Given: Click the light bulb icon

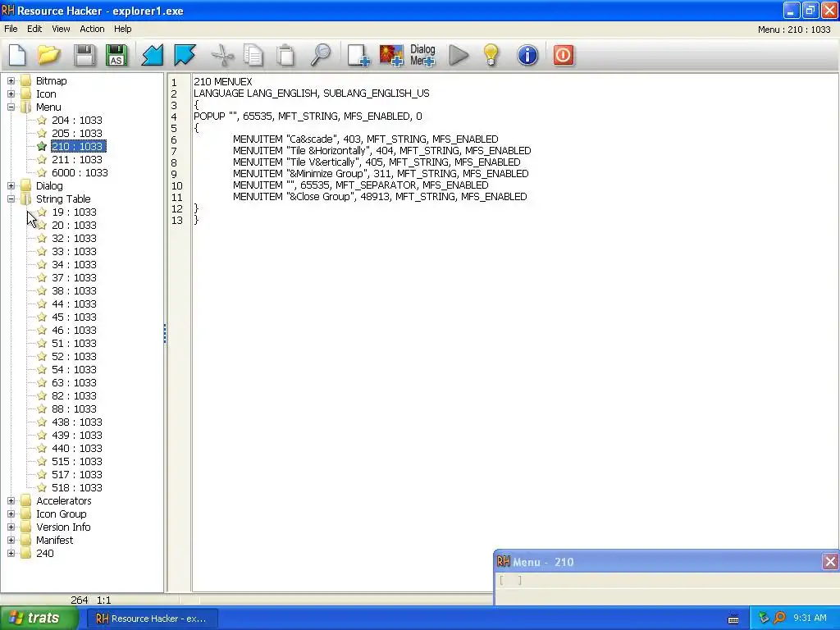Looking at the screenshot, I should click(491, 55).
